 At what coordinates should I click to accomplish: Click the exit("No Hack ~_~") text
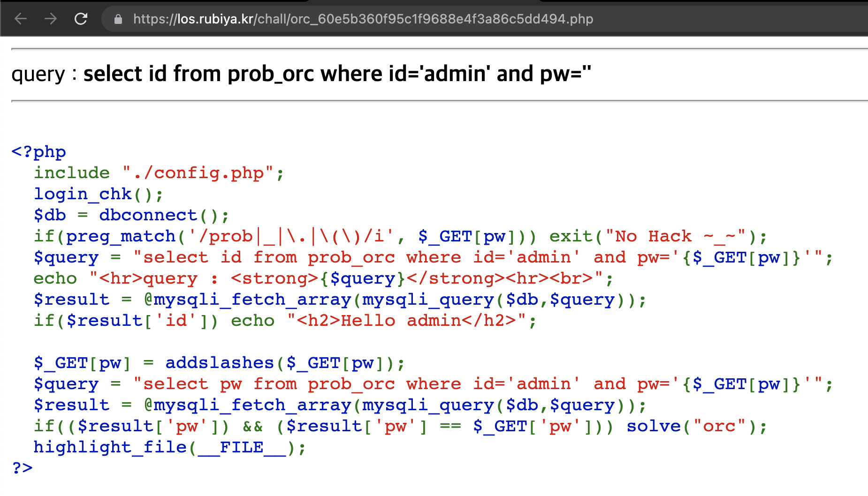point(658,236)
